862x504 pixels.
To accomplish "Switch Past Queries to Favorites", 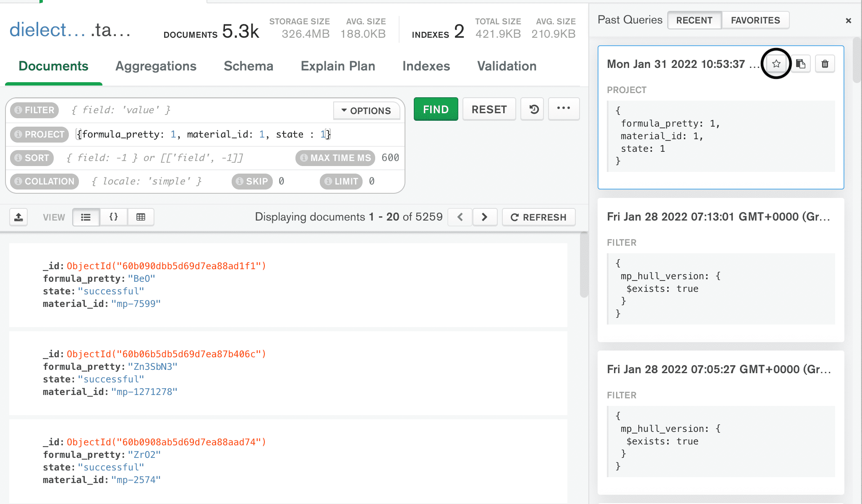I will (x=755, y=20).
